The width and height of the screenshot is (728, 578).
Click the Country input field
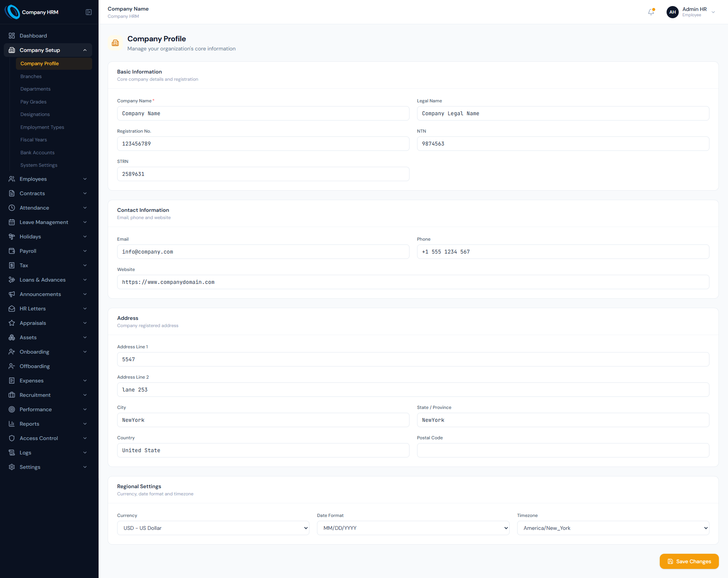(x=263, y=450)
